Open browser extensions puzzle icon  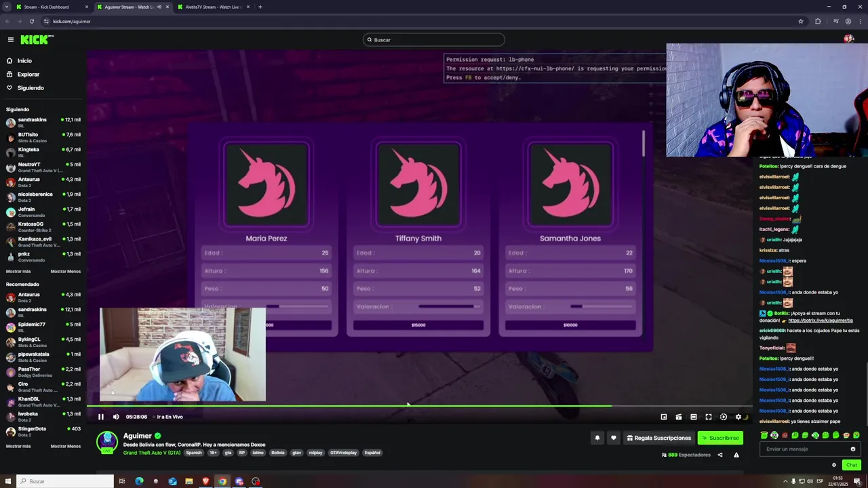[x=818, y=21]
